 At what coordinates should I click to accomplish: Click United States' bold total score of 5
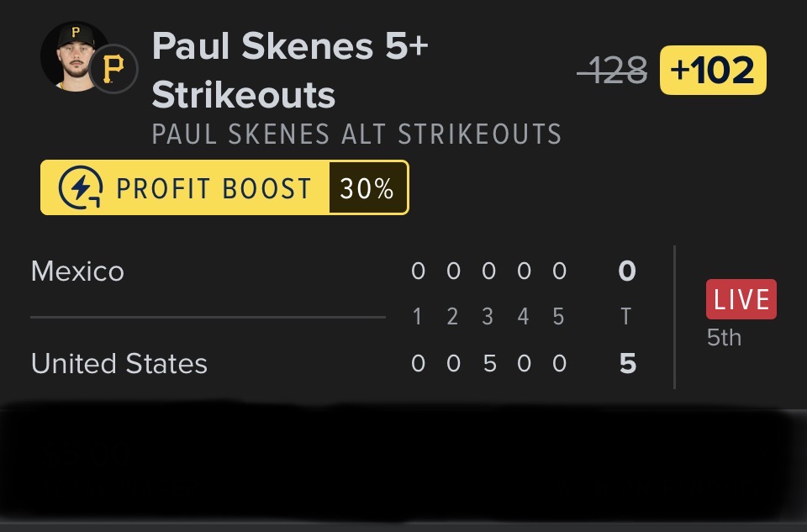(x=627, y=364)
